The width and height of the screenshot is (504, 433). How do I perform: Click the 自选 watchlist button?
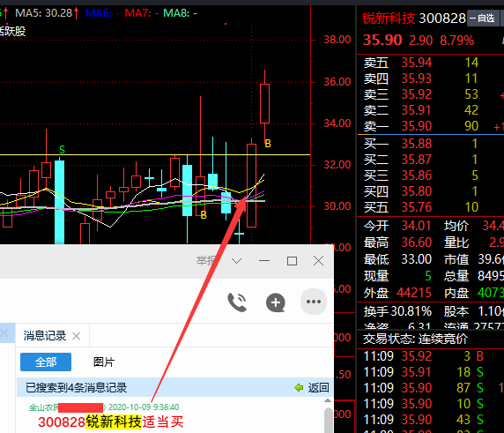(x=483, y=18)
